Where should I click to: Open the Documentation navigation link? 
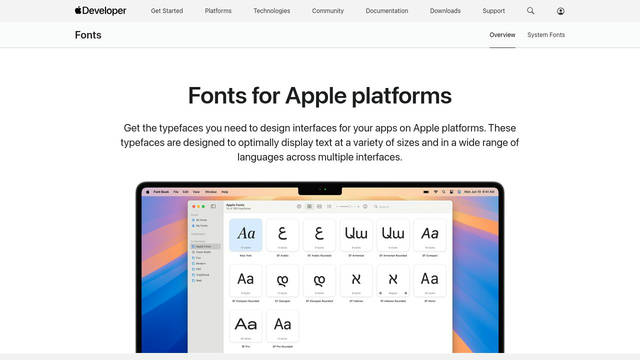click(387, 11)
